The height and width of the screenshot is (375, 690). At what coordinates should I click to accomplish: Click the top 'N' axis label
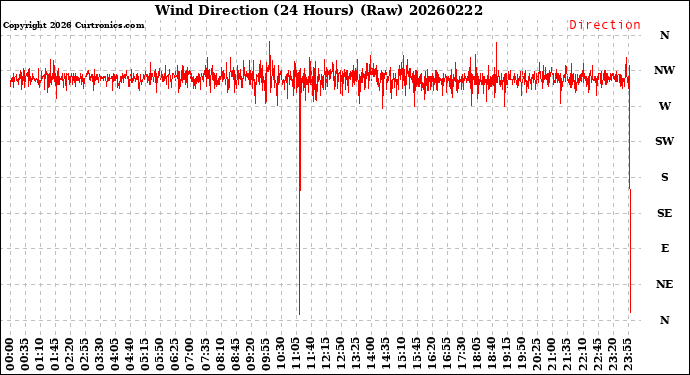tap(664, 35)
